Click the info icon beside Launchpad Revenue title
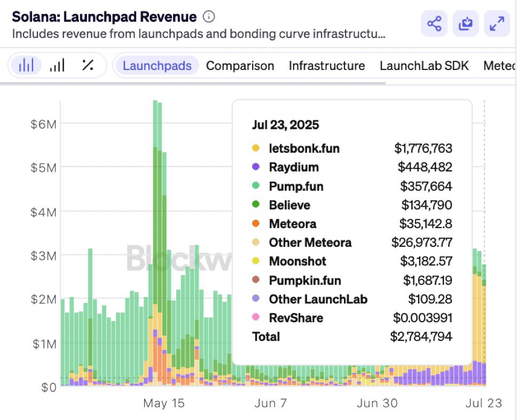The image size is (517, 420). pyautogui.click(x=209, y=16)
